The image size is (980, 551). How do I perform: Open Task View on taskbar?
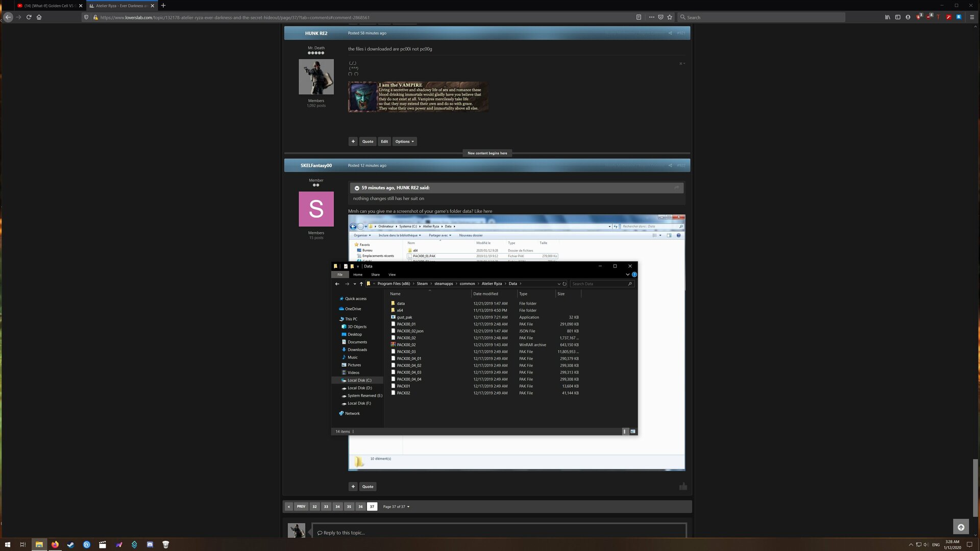point(23,544)
